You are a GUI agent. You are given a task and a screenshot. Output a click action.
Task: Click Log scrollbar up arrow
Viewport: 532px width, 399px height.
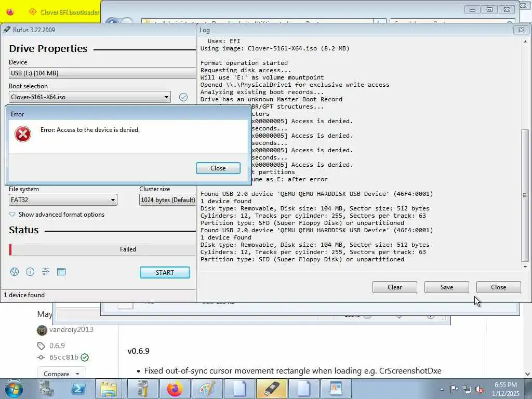click(525, 42)
